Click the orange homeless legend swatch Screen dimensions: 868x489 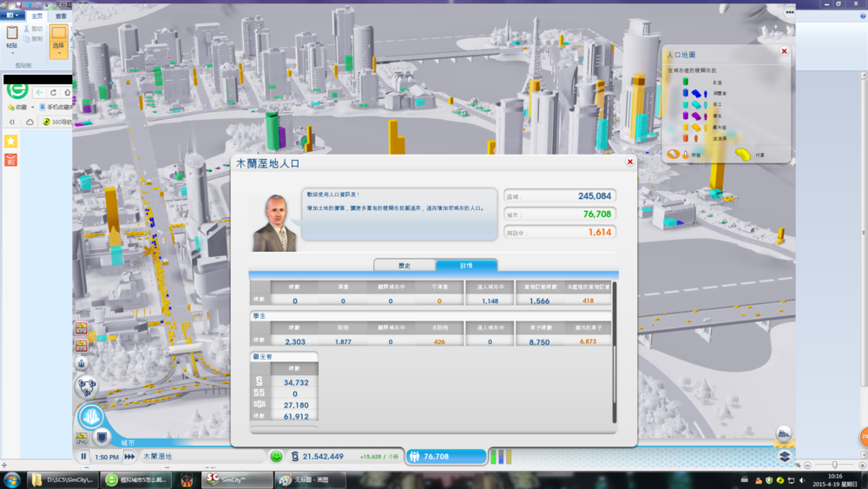point(686,138)
